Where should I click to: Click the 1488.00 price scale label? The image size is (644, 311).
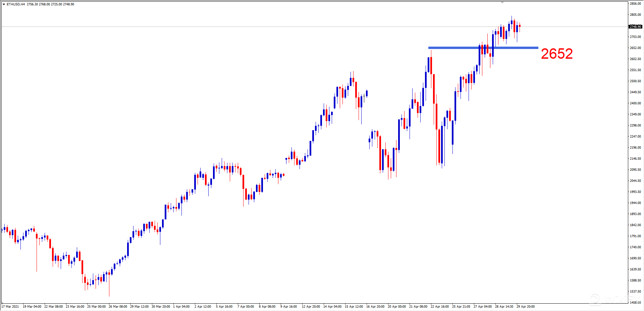tap(635, 303)
